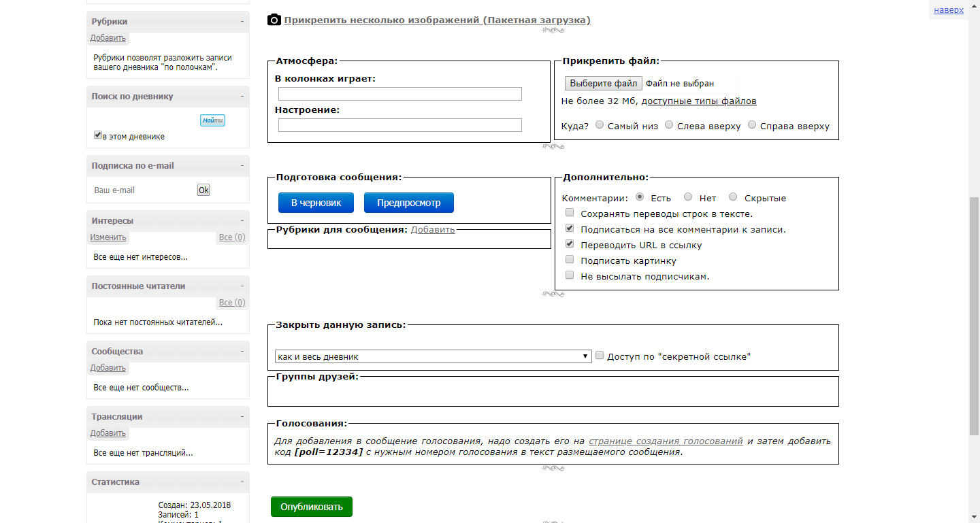Select 'Слева вверху' attachment position
The image size is (980, 523).
pos(669,124)
